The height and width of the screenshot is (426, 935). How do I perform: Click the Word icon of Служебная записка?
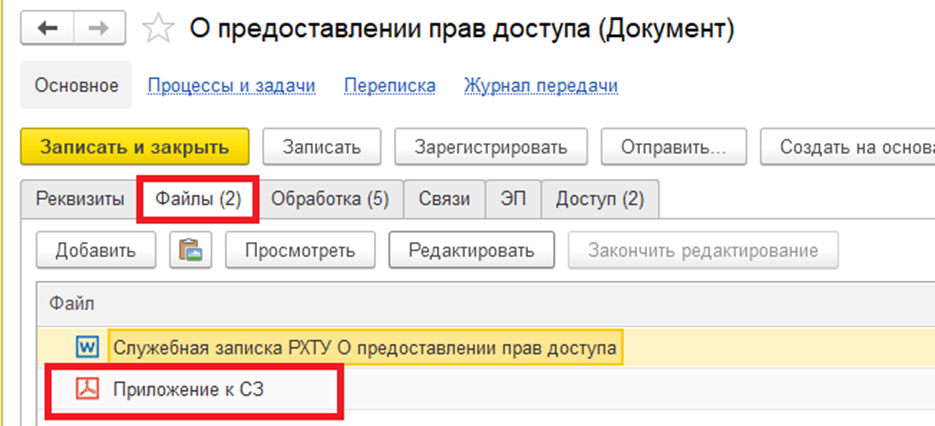click(x=88, y=347)
